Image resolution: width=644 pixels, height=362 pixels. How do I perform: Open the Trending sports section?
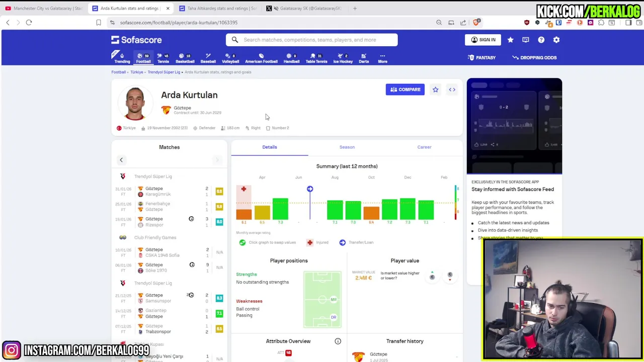pos(122,58)
